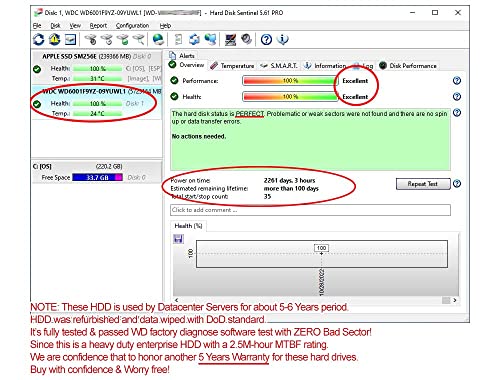
Task: Open the Disk Performance tab
Action: tap(408, 66)
